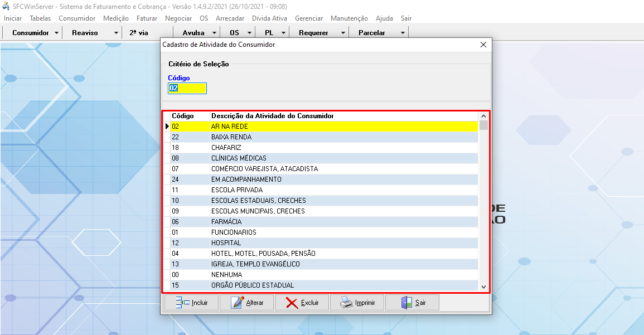Image resolution: width=644 pixels, height=335 pixels.
Task: Select the Alterar pencil icon
Action: [x=236, y=302]
